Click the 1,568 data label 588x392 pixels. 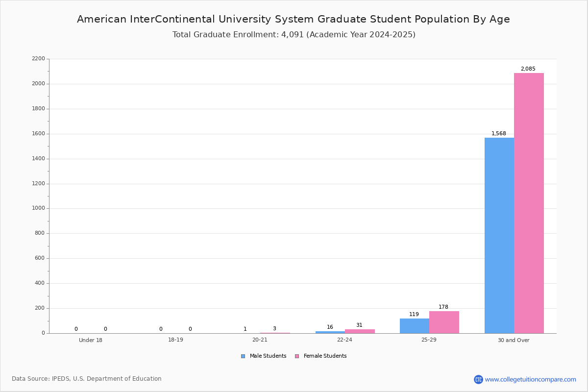point(499,134)
